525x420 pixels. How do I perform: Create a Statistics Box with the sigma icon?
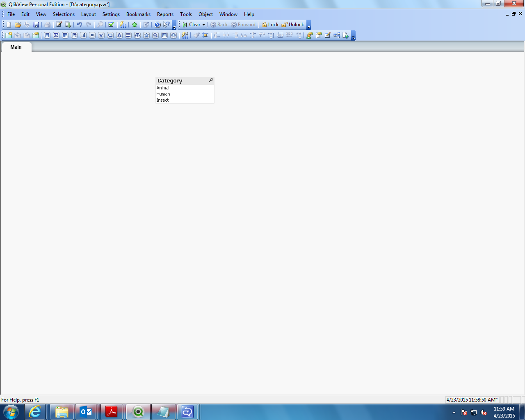(x=56, y=35)
